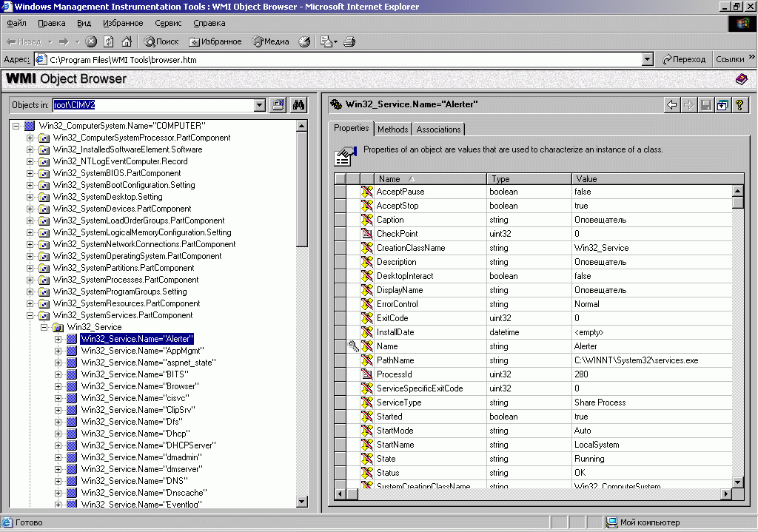Open the Сервис menu
This screenshot has width=758, height=532.
pyautogui.click(x=168, y=23)
